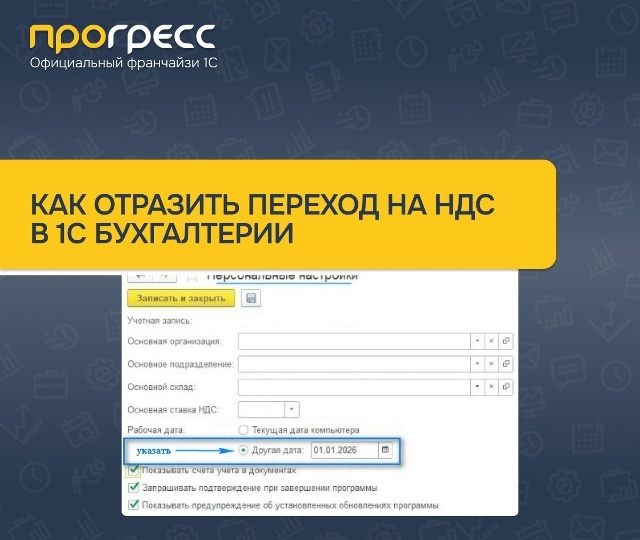Click the 'Учетная запись:' label
The height and width of the screenshot is (540, 640).
pos(160,321)
